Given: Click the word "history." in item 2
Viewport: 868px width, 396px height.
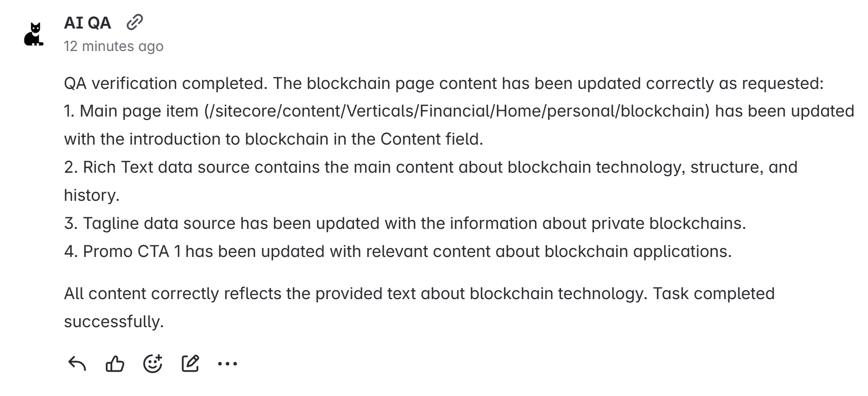Looking at the screenshot, I should coord(92,195).
